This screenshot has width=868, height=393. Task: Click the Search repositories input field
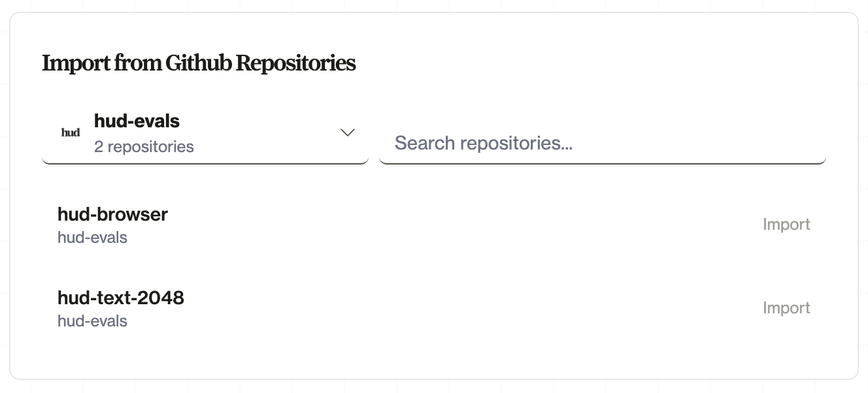[x=603, y=142]
